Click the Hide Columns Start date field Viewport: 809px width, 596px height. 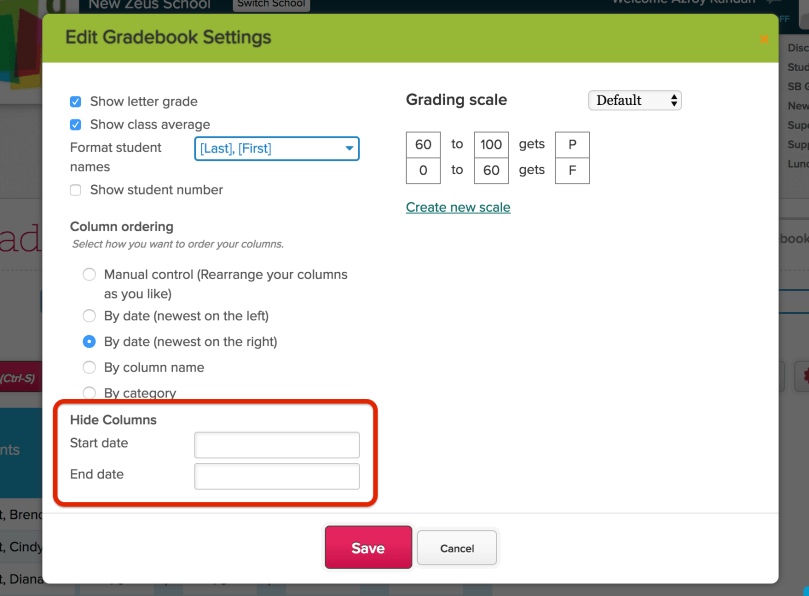(277, 445)
